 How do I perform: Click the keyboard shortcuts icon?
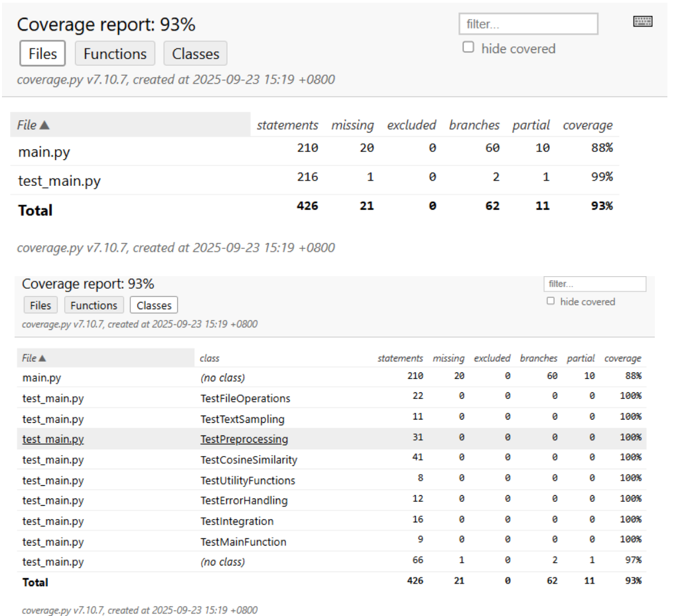(x=643, y=22)
